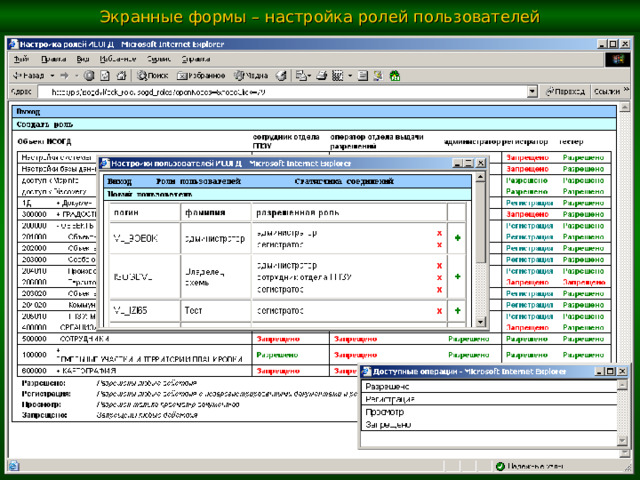The height and width of the screenshot is (480, 640).
Task: Click the Stop loading toolbar icon
Action: [x=89, y=76]
